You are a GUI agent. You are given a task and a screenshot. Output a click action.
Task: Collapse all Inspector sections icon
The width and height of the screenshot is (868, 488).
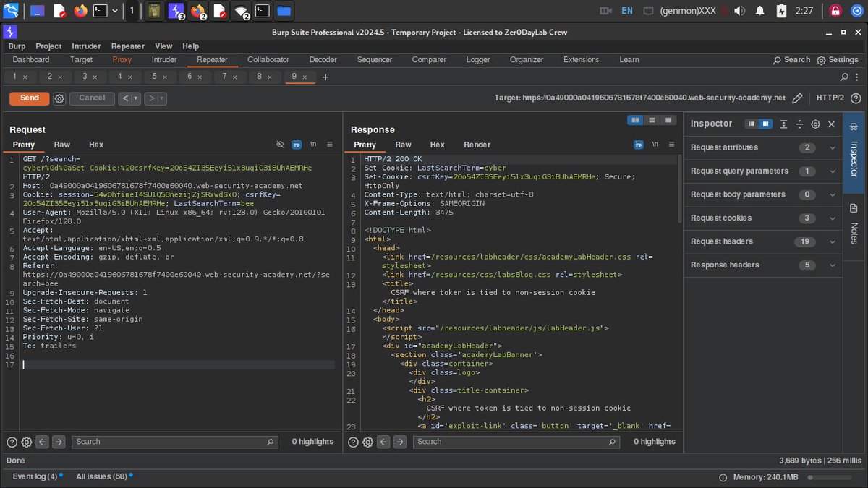tap(799, 124)
